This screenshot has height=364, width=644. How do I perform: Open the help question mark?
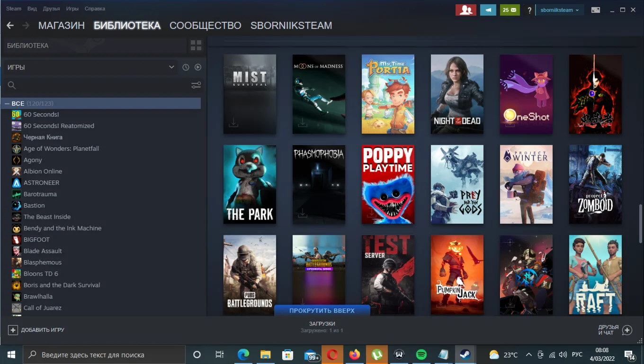tap(529, 10)
